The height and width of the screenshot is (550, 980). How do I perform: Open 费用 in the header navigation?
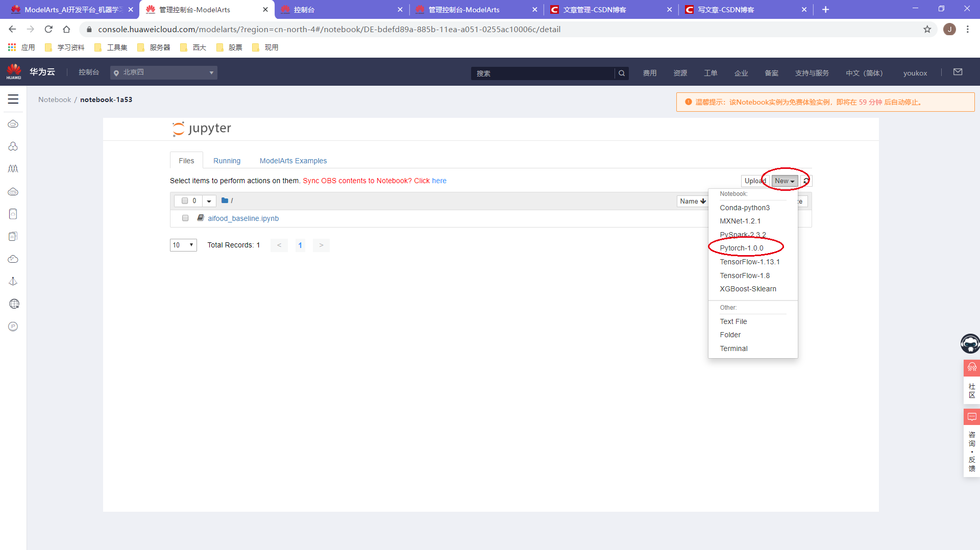coord(650,73)
